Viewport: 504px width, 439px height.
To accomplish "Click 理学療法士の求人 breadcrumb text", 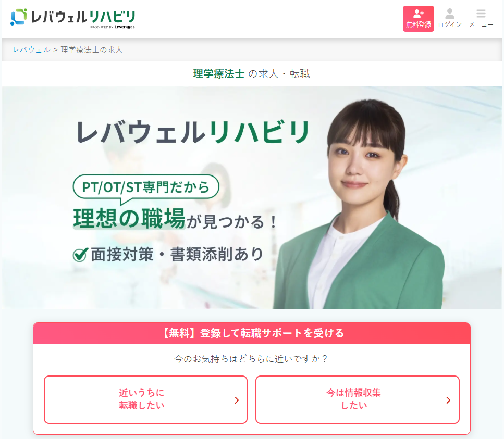I will coord(92,50).
